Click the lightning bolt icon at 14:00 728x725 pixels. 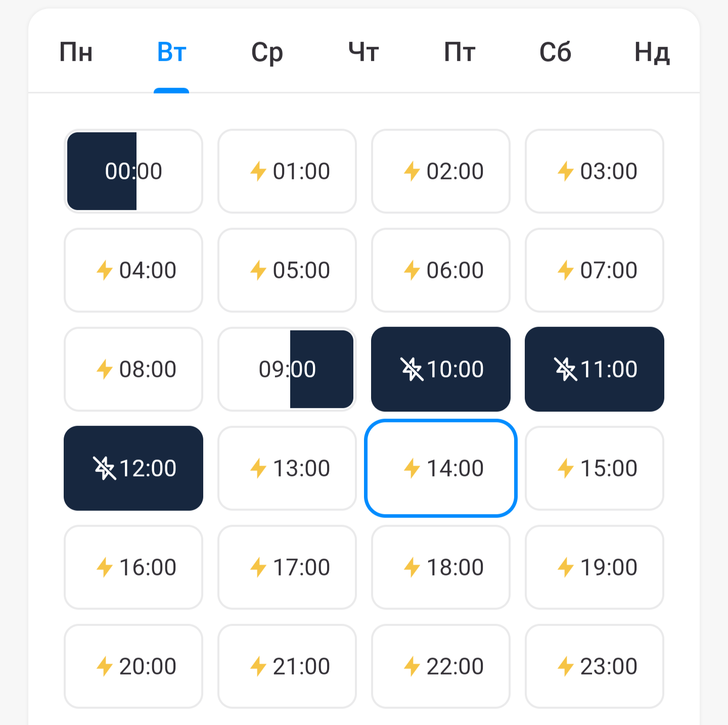(x=412, y=468)
